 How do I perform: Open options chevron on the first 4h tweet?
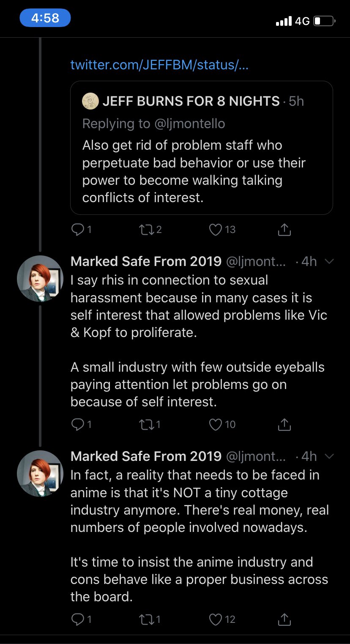(329, 262)
